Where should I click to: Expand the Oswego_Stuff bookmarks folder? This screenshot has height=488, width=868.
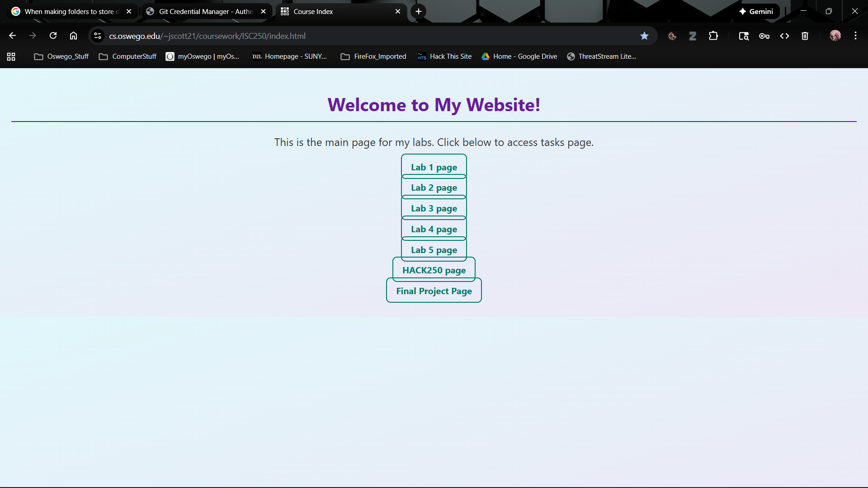61,56
